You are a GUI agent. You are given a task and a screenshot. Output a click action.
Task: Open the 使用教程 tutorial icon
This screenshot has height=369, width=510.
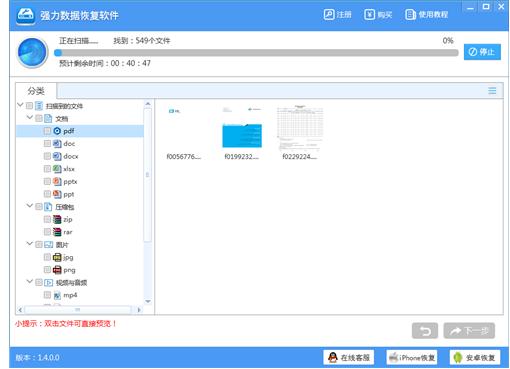(410, 15)
